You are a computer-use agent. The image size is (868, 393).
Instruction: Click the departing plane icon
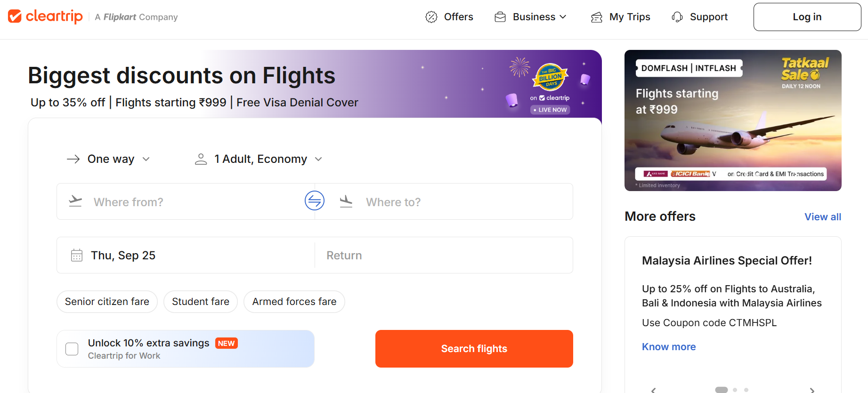75,201
